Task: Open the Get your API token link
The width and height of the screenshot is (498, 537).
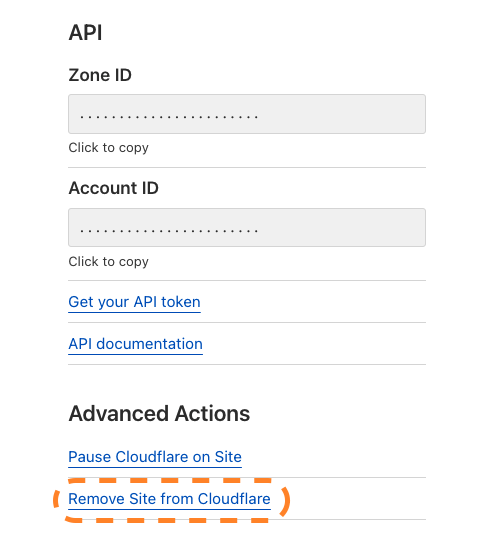Action: [x=134, y=302]
